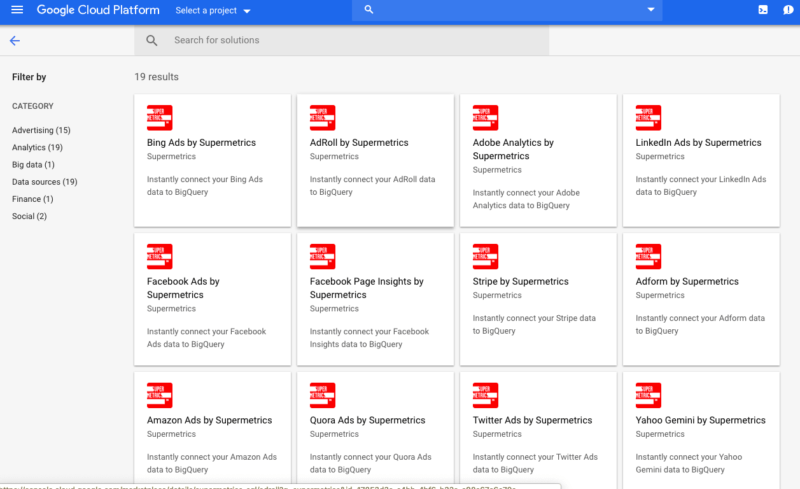Click Supermetrics vendor under Stripe card

(497, 296)
